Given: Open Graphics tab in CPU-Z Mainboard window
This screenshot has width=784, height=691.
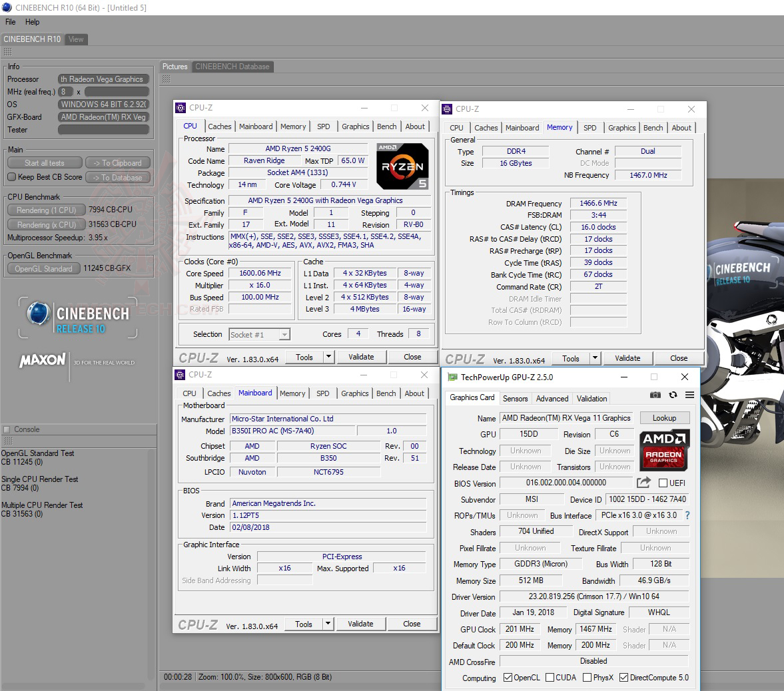Looking at the screenshot, I should [x=355, y=393].
